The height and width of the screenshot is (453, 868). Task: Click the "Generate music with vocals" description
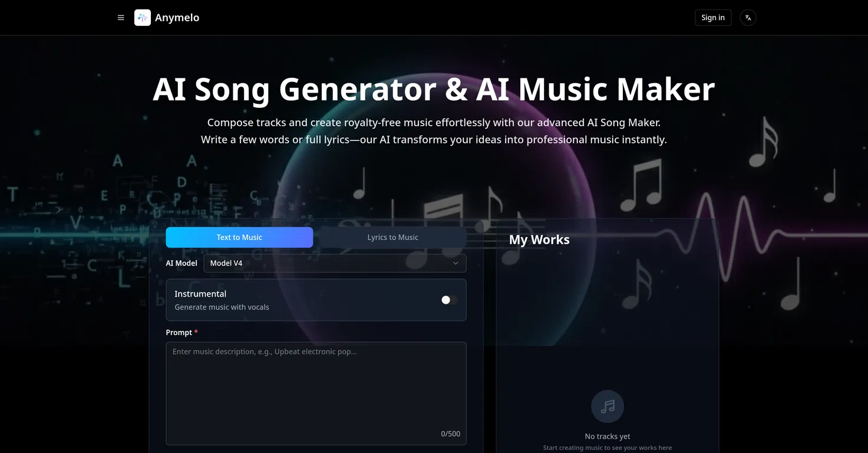click(222, 307)
